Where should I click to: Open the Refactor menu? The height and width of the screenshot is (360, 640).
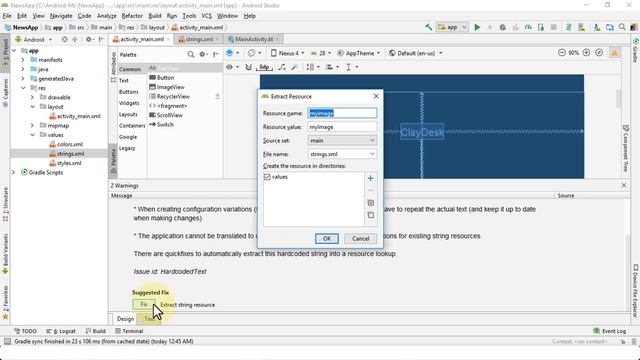[132, 16]
